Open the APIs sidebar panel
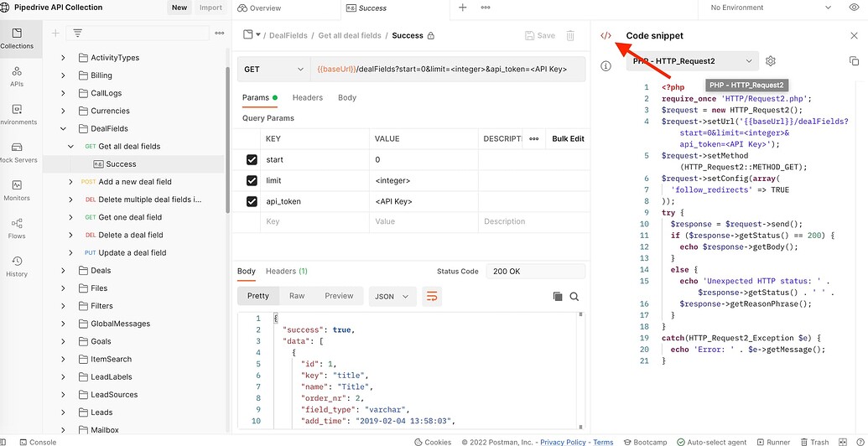 (17, 77)
